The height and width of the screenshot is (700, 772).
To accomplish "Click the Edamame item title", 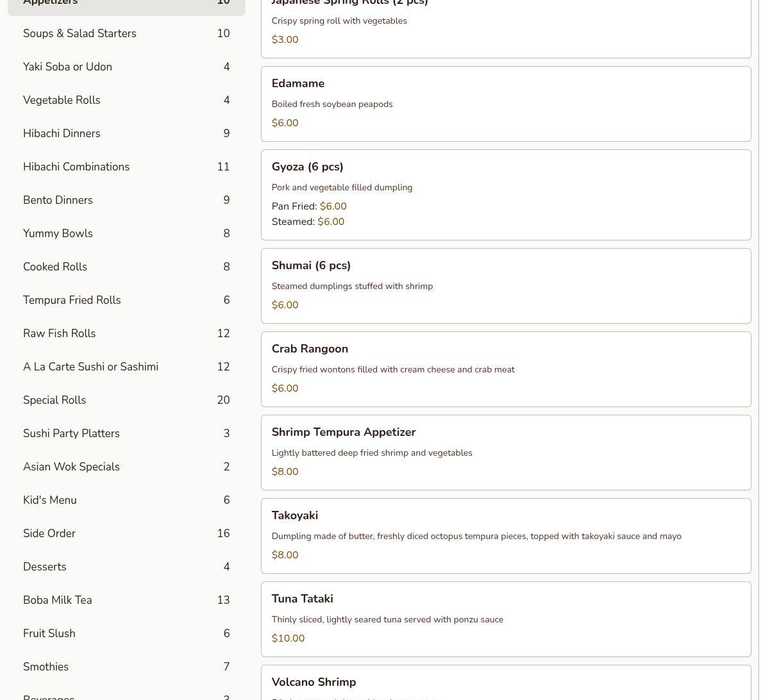I will [298, 83].
